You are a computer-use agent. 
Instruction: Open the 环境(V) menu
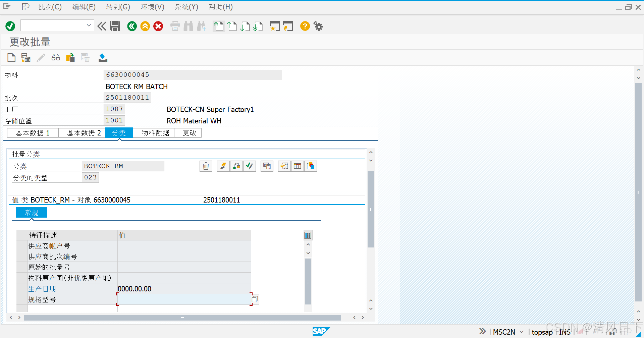tap(153, 7)
